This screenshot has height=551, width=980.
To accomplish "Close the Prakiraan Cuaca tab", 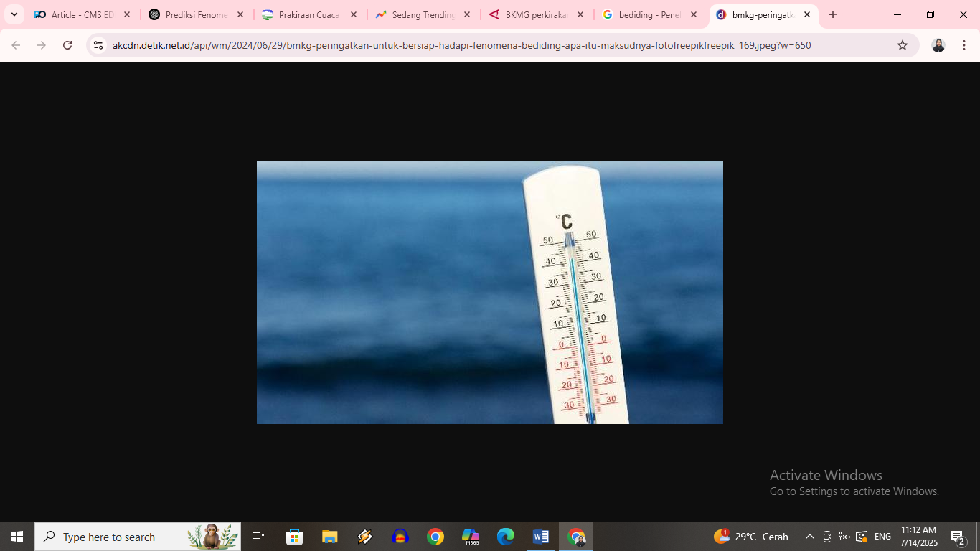I will (x=354, y=14).
